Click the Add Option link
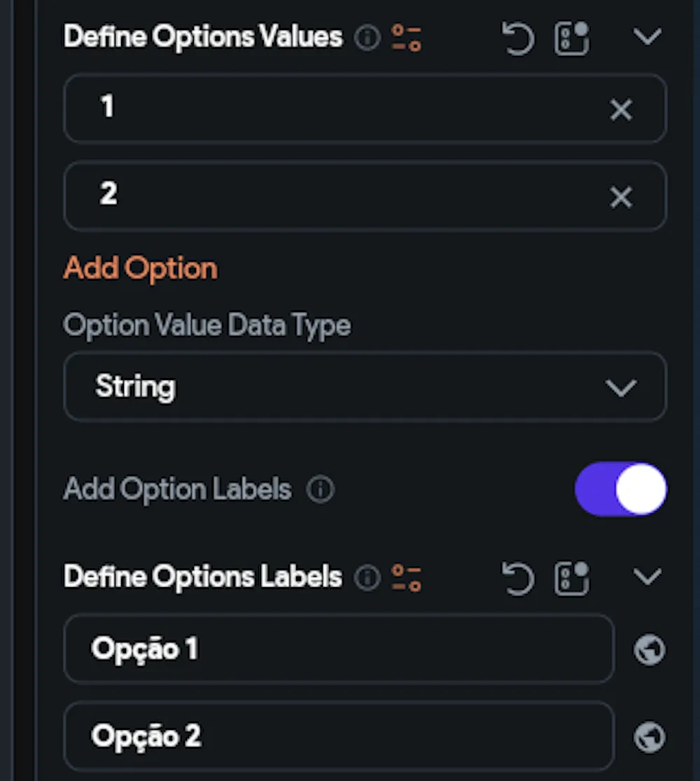Screen dimensions: 700x781 click(x=141, y=269)
